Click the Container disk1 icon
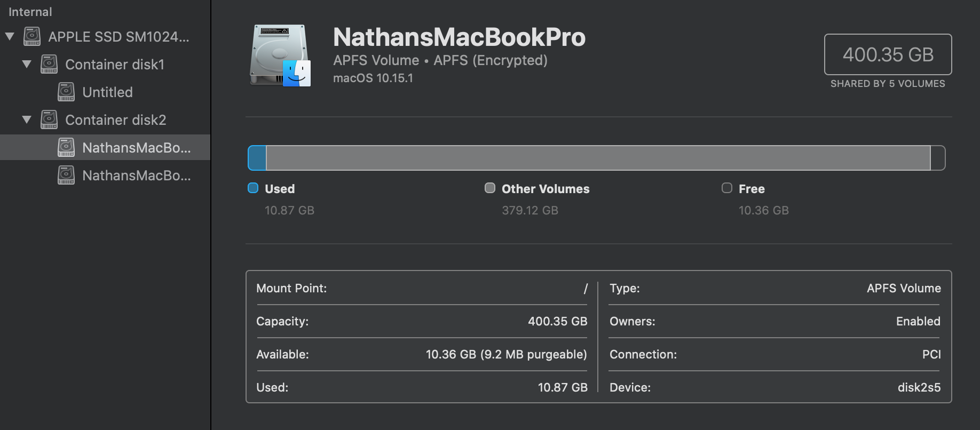 [x=49, y=65]
